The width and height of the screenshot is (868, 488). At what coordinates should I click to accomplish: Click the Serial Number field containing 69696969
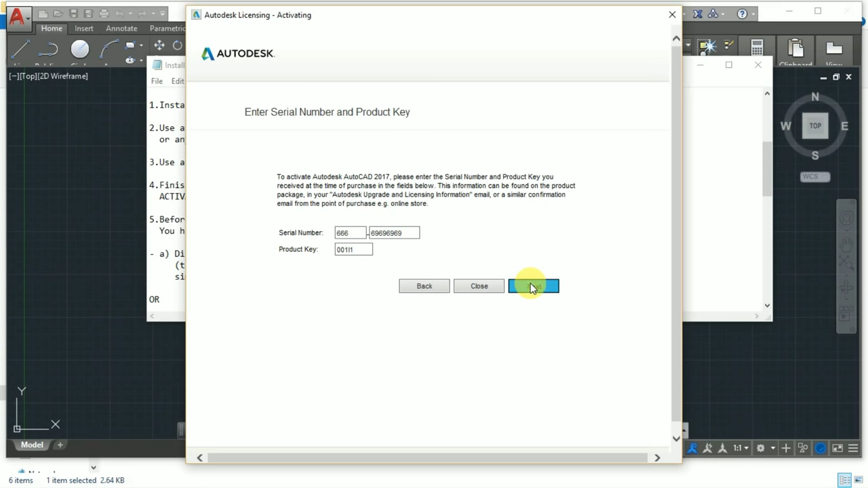395,232
